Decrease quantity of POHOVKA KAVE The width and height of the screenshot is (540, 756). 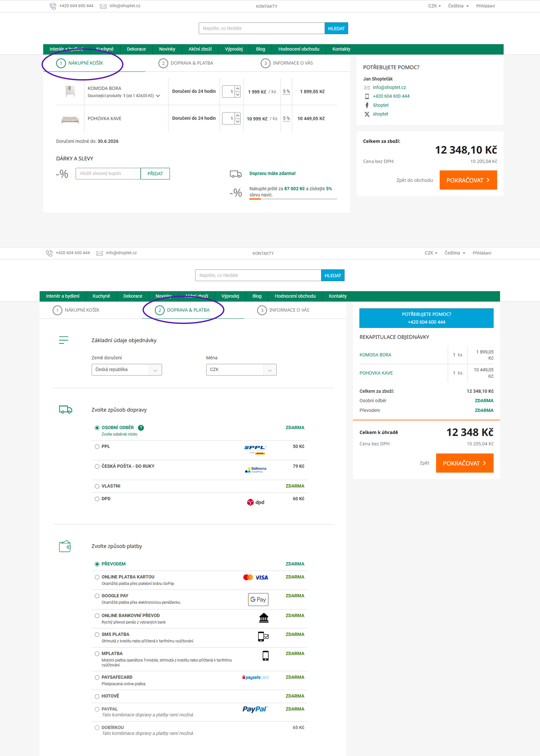[x=237, y=122]
